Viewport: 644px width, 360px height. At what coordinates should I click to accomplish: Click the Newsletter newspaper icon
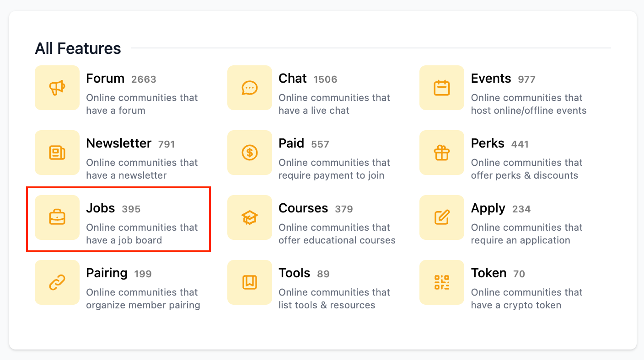[57, 153]
